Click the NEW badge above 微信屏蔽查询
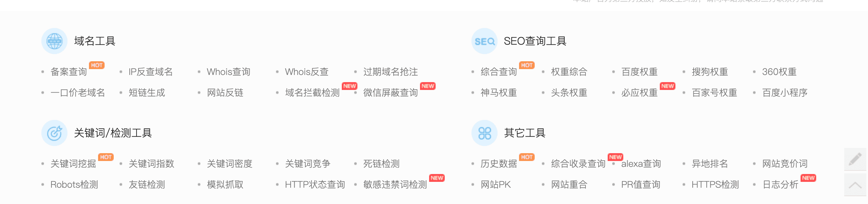Image resolution: width=868 pixels, height=204 pixels. pyautogui.click(x=428, y=86)
